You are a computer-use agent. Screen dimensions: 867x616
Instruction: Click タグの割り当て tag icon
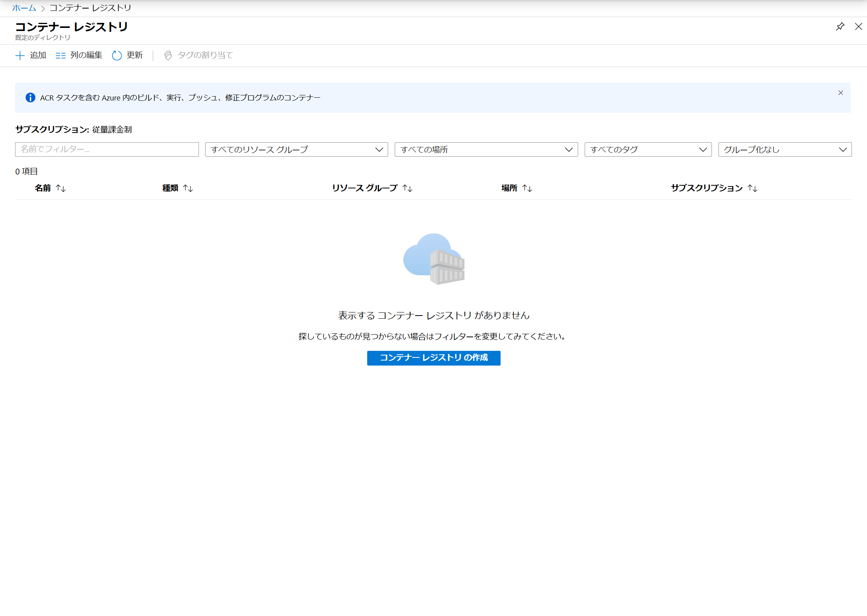[x=168, y=55]
